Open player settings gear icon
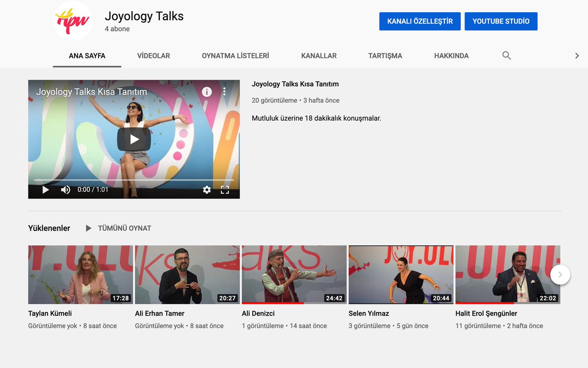588x368 pixels. 207,190
